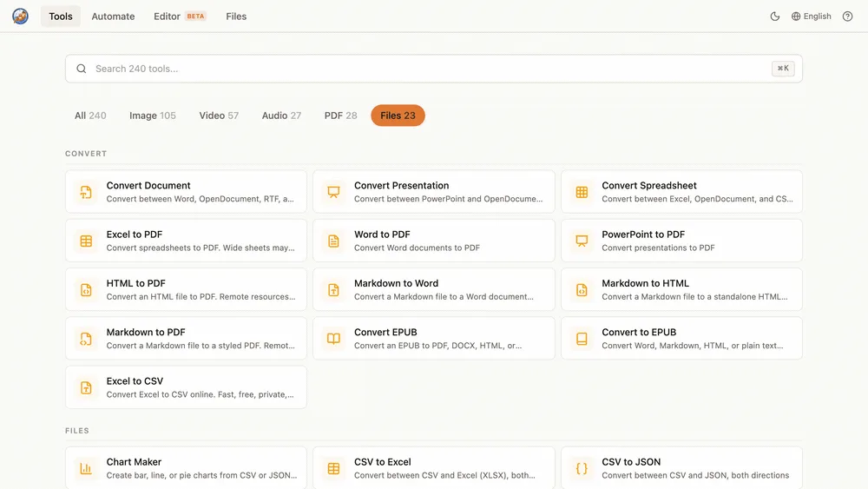Click 'Convert Word, Markdown, HTML, or plain text' description
868x489 pixels.
(693, 346)
